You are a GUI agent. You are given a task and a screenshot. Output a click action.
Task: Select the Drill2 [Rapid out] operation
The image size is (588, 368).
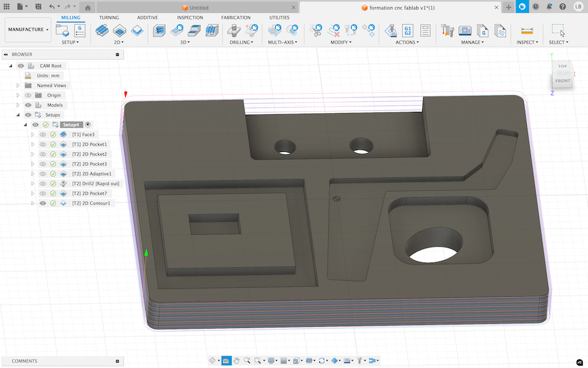pos(96,184)
